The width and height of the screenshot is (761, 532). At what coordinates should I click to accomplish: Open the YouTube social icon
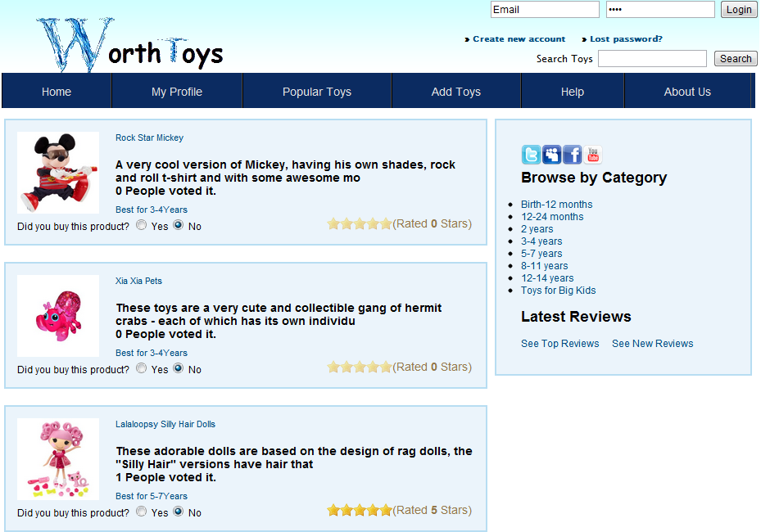click(x=592, y=155)
